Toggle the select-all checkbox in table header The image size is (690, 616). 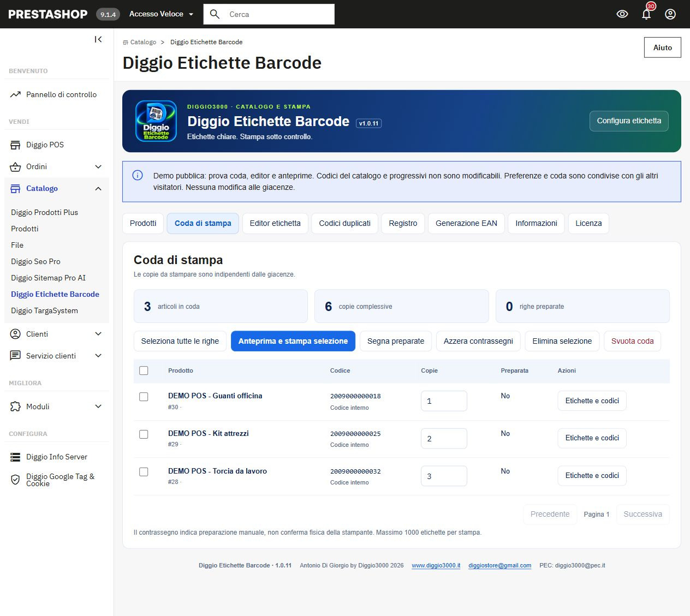[x=144, y=370]
